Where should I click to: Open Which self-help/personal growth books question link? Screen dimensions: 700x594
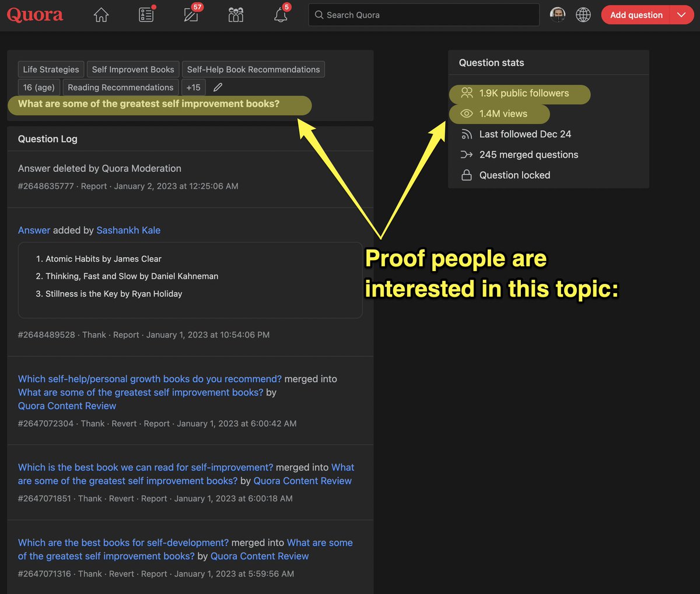(150, 379)
